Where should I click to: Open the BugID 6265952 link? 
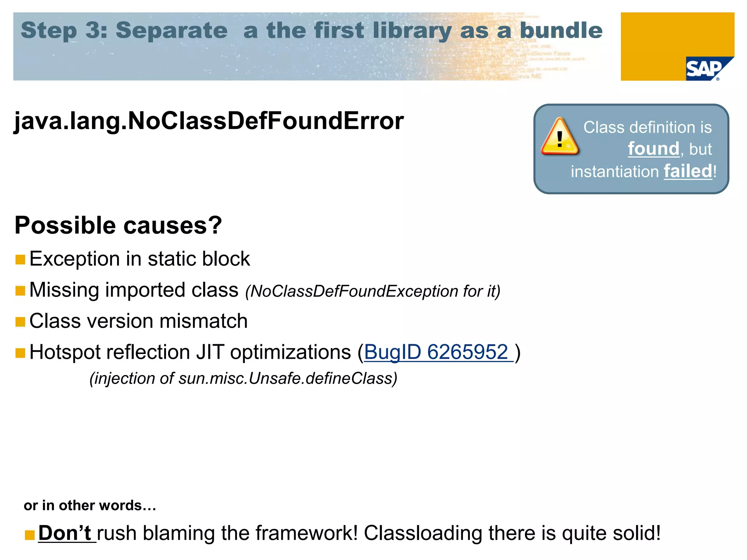(x=439, y=352)
